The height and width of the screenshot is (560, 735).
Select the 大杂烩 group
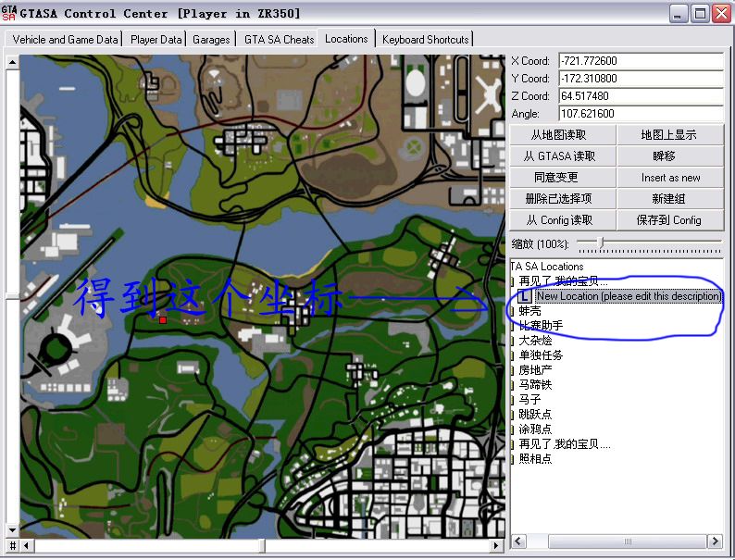click(x=535, y=341)
